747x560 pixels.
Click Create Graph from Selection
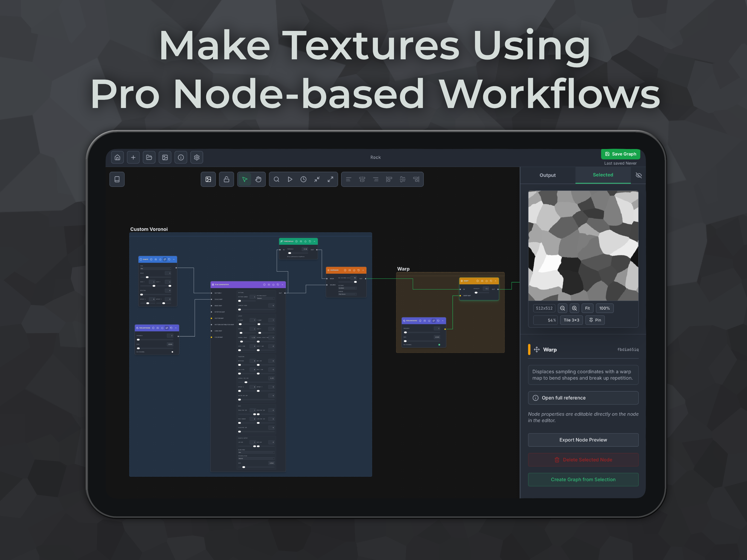pyautogui.click(x=583, y=480)
